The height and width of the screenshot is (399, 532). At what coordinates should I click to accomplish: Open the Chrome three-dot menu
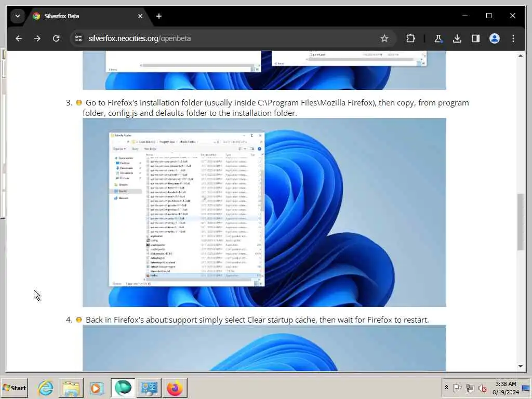tap(513, 38)
